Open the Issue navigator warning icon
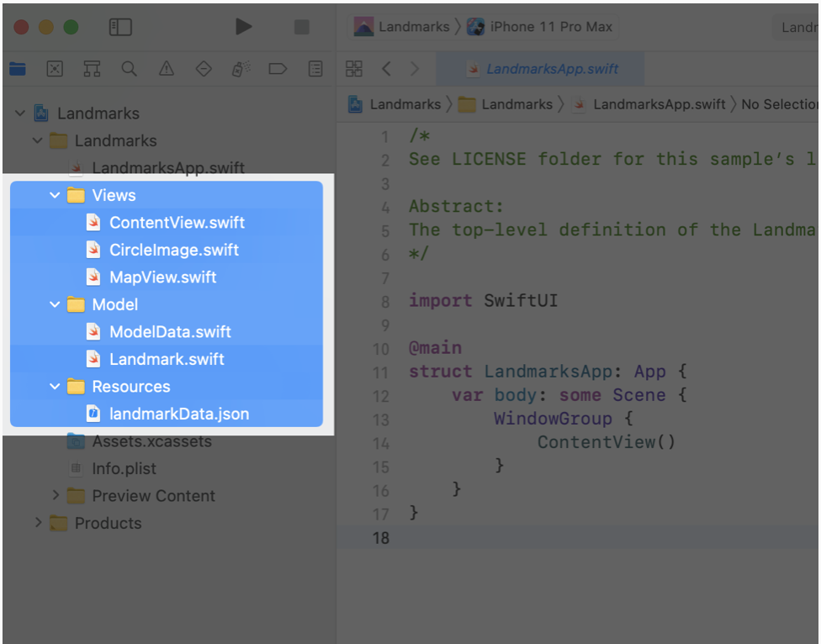 [167, 69]
